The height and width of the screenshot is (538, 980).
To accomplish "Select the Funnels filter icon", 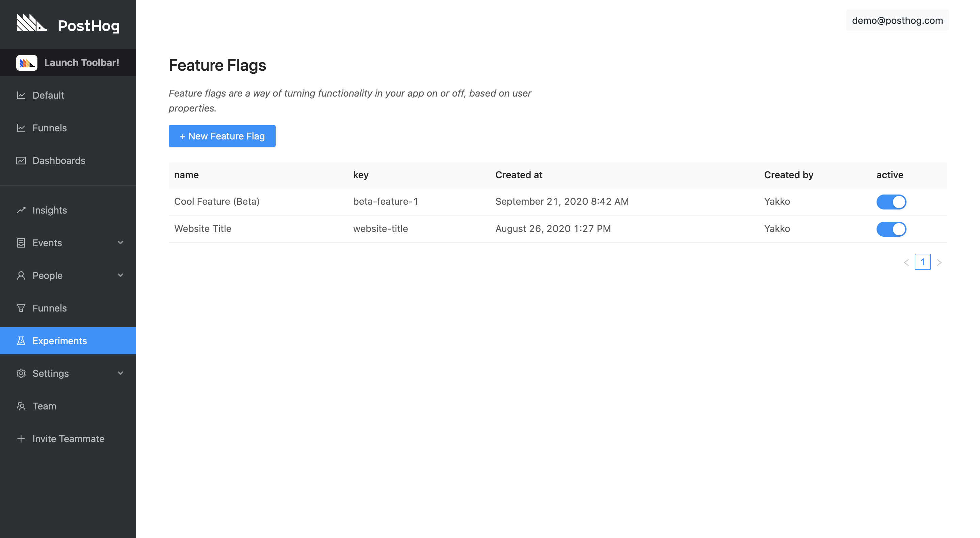I will click(21, 308).
